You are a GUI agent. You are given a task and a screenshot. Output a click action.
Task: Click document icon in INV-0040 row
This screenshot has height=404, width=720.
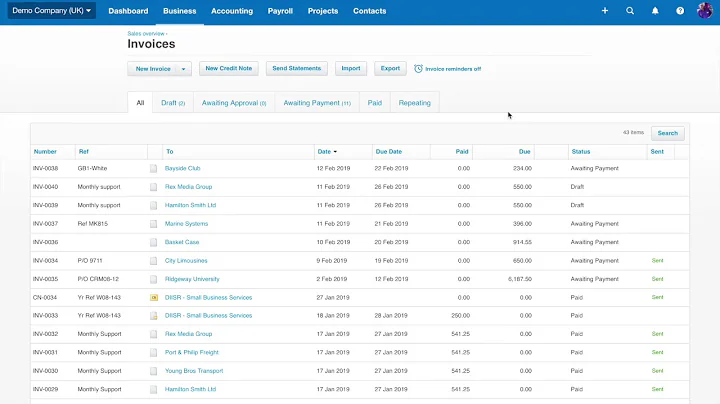[x=153, y=187]
